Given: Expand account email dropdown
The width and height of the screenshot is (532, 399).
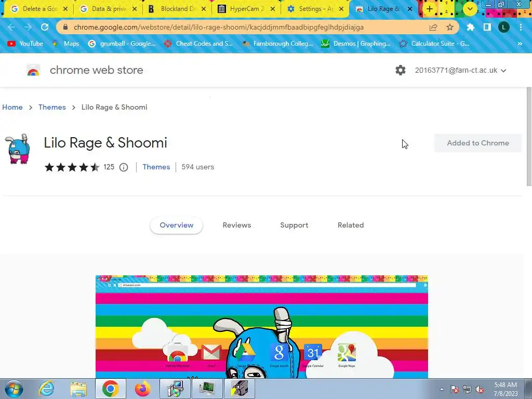Looking at the screenshot, I should click(503, 71).
